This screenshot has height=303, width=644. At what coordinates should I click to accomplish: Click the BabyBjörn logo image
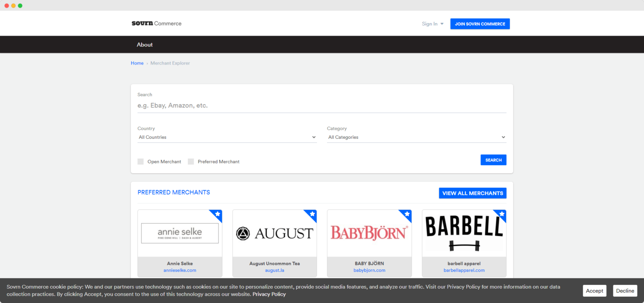point(369,233)
